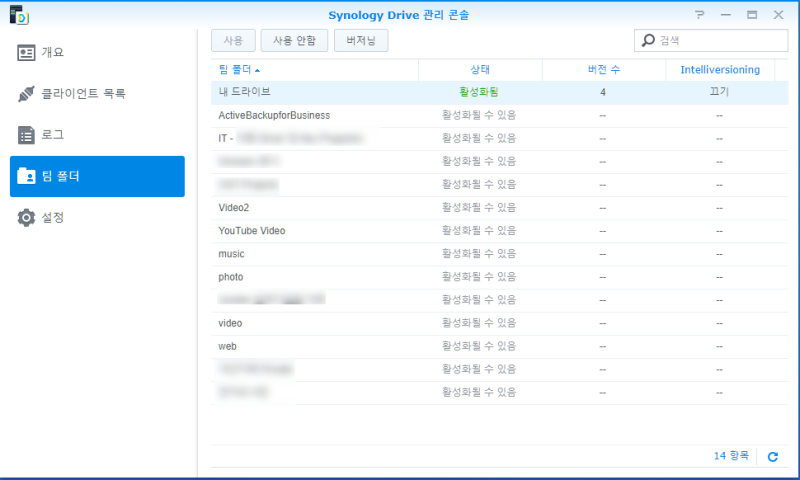Click the log list icon

coord(26,135)
